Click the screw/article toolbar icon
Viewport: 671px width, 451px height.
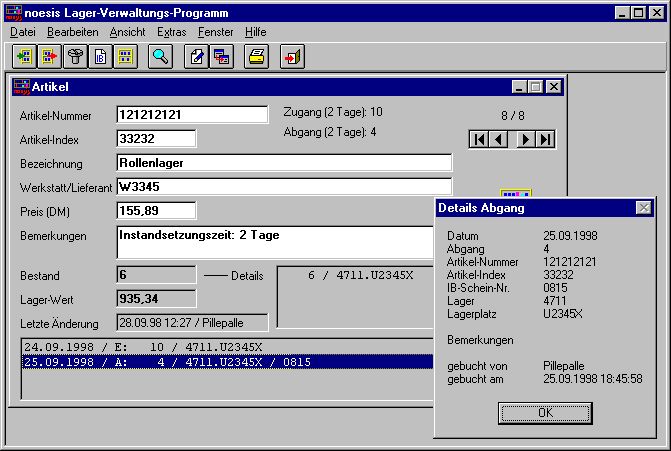(x=75, y=56)
